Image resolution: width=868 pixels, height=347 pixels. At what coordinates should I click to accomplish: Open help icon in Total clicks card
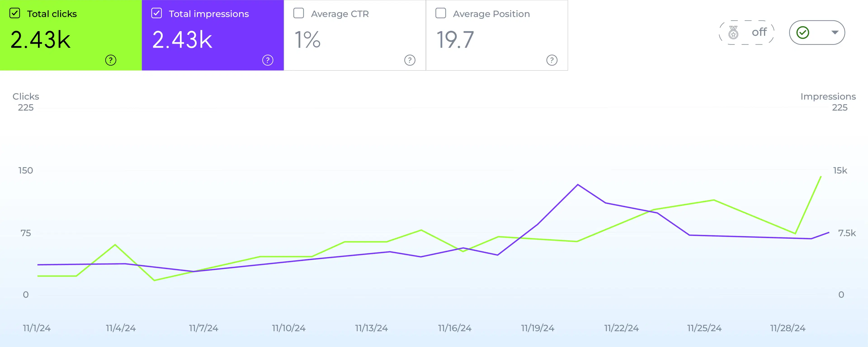(111, 60)
